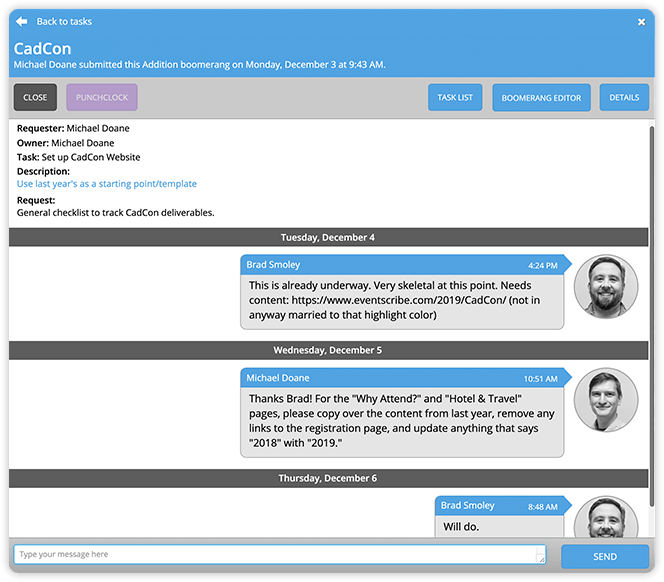
Task: Click the CadCon title heading
Action: point(42,49)
